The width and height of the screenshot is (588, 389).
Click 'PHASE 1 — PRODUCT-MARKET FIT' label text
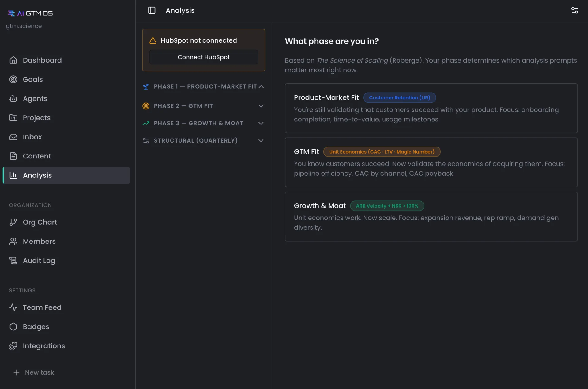[205, 87]
